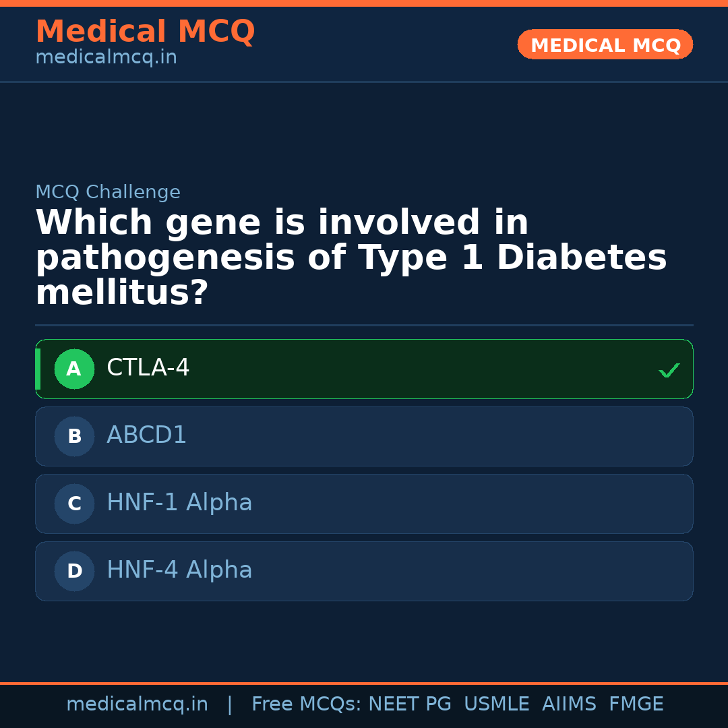Screen dimensions: 728x728
Task: Click the Free MCQs footer label
Action: (306, 704)
